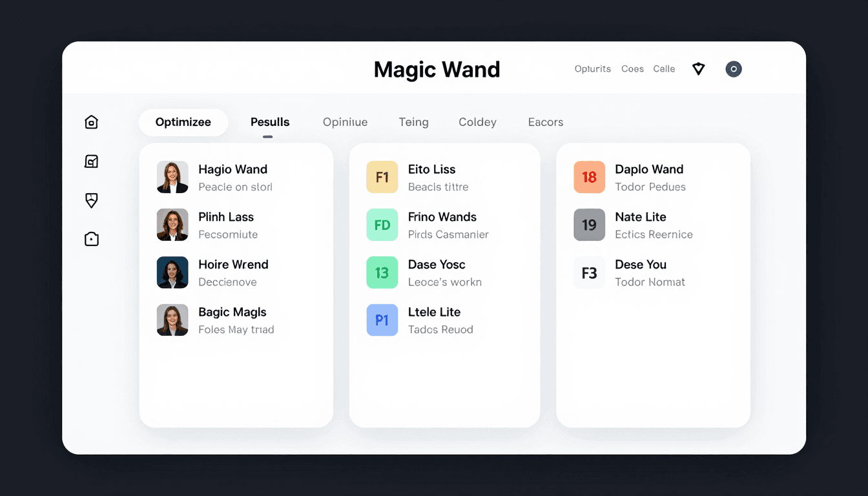Click the 'Fecsomiute' subtitle
The height and width of the screenshot is (496, 868).
pyautogui.click(x=228, y=234)
